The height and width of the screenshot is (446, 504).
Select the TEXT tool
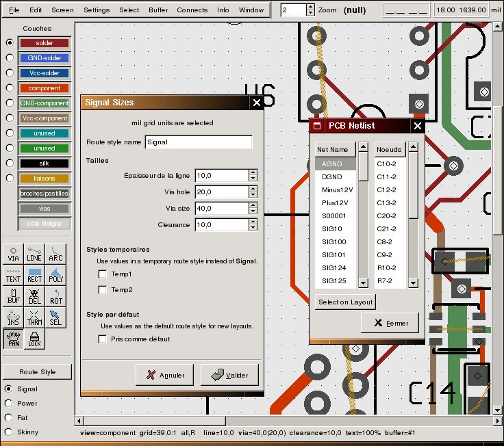[x=13, y=275]
